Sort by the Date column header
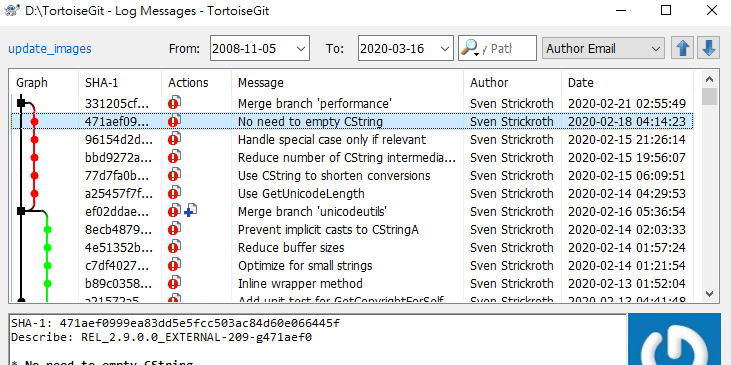 pos(580,83)
